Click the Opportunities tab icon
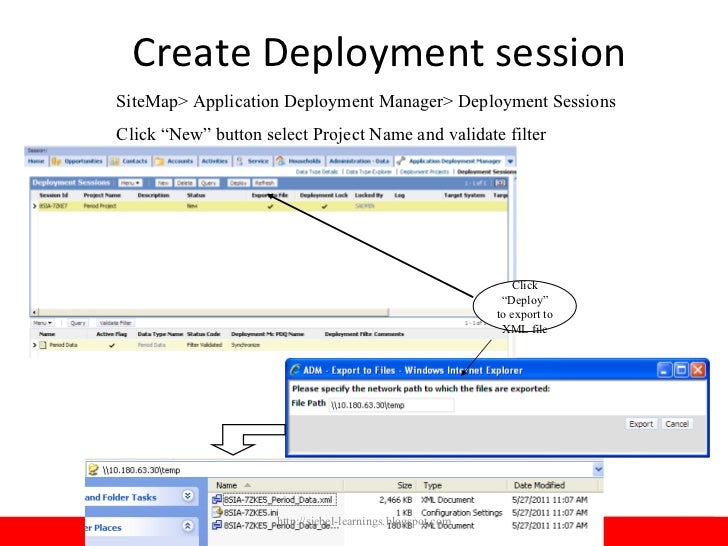728x546 pixels. pos(57,161)
